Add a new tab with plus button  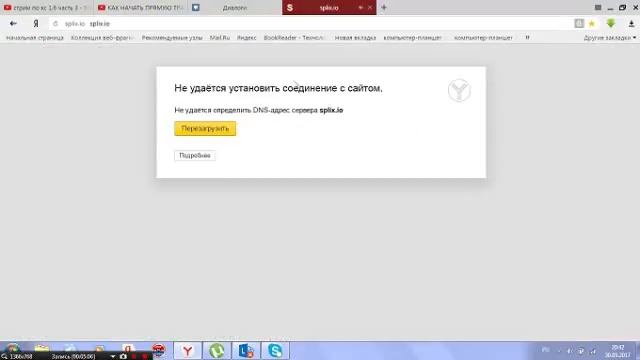click(x=384, y=7)
